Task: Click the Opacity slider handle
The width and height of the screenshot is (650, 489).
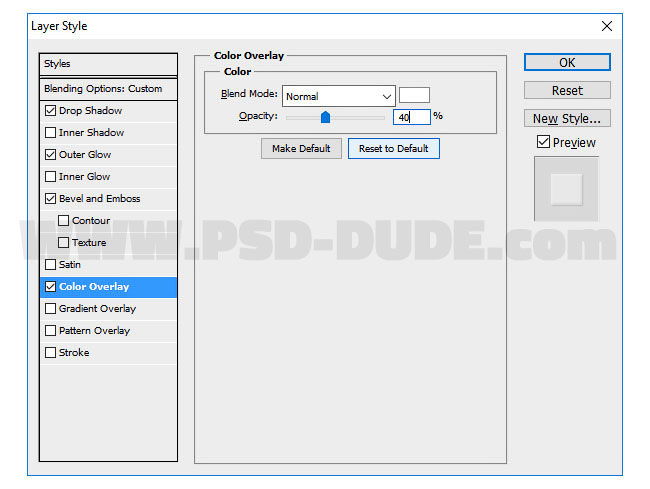Action: click(325, 117)
